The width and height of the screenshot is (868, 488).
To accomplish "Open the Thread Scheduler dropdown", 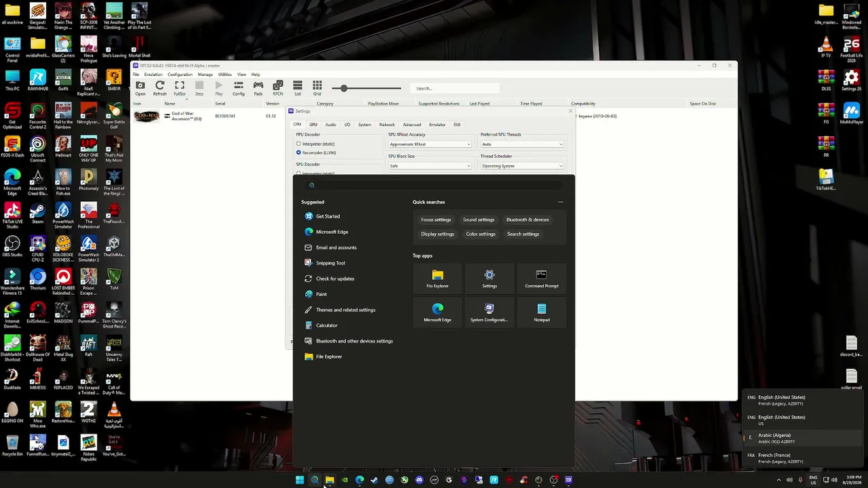I will click(522, 166).
